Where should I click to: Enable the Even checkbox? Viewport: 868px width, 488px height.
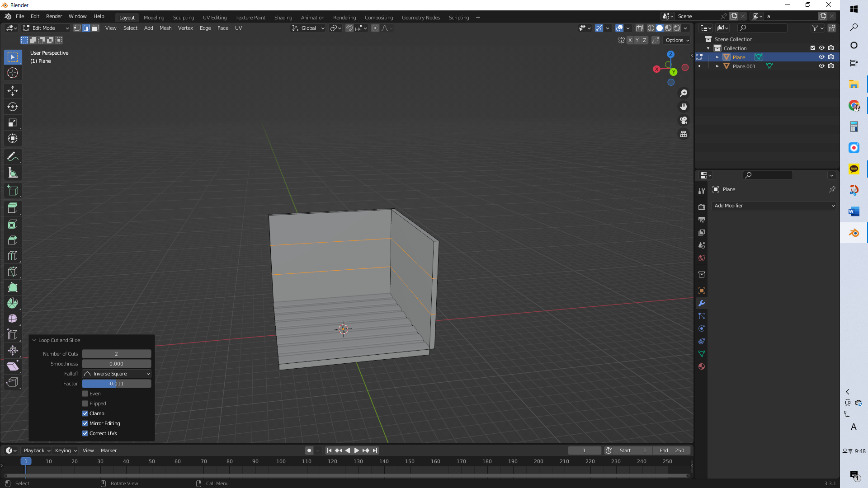[85, 394]
